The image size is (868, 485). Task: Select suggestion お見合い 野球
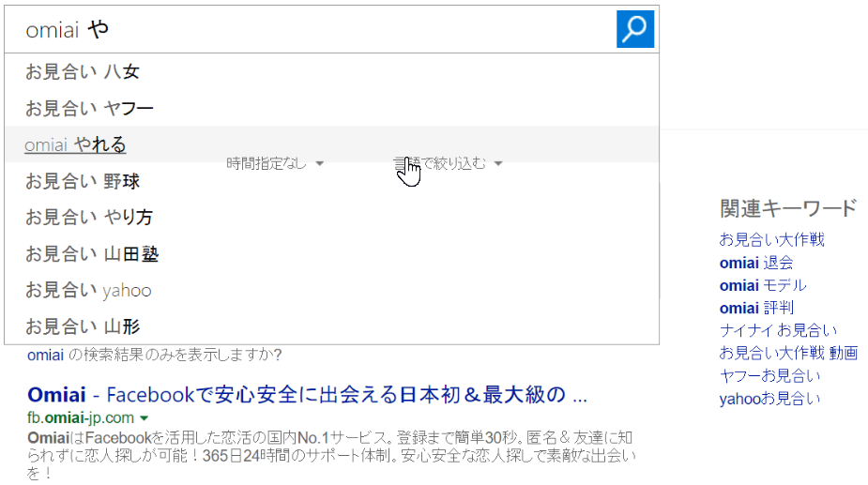pyautogui.click(x=83, y=181)
